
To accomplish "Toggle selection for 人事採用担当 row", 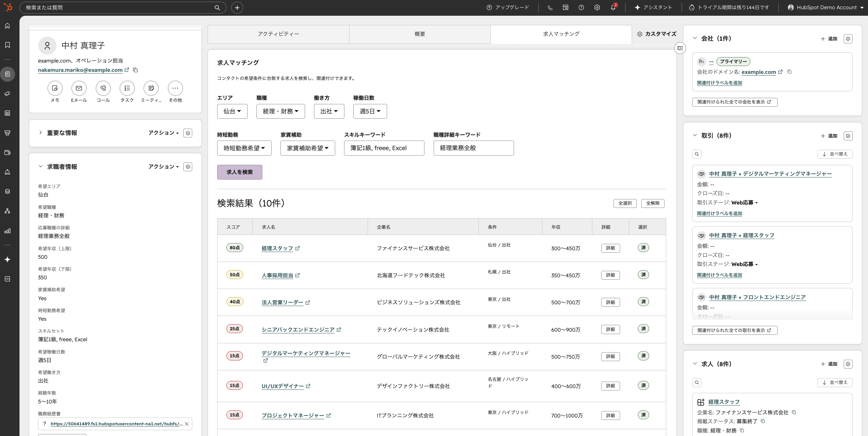I will tap(643, 275).
